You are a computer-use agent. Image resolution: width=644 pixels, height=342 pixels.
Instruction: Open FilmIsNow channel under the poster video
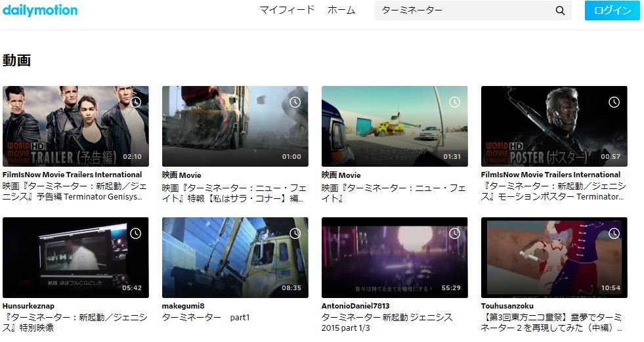click(x=550, y=175)
